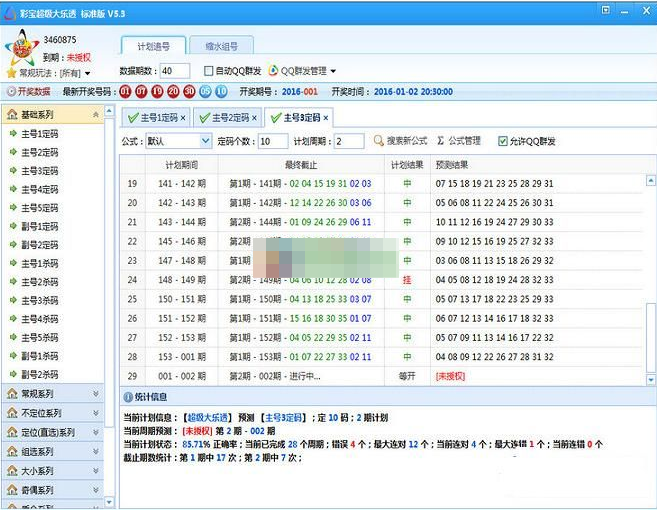Click the QQ群发管理 penguin icon
The height and width of the screenshot is (510, 657).
(x=273, y=71)
